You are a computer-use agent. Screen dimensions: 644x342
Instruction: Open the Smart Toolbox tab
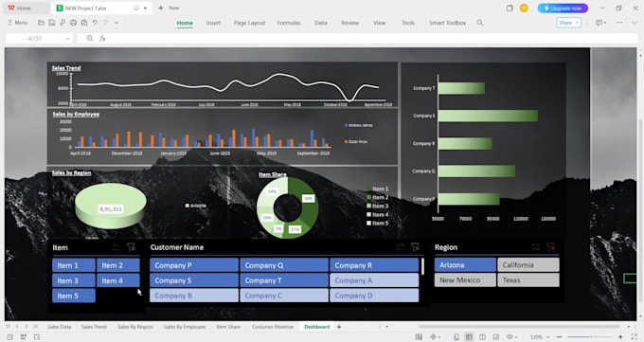tap(447, 23)
